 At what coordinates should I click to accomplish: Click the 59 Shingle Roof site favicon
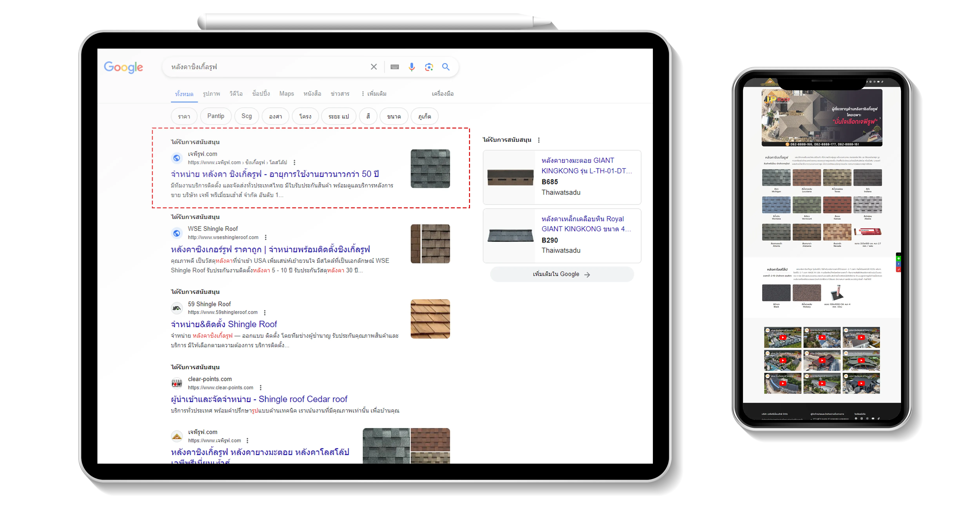[x=177, y=308]
